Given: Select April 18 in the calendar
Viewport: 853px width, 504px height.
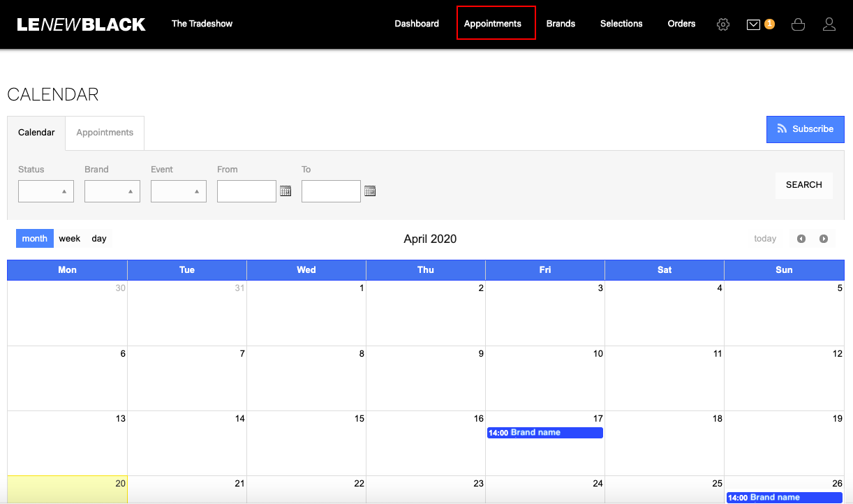Looking at the screenshot, I should point(665,443).
